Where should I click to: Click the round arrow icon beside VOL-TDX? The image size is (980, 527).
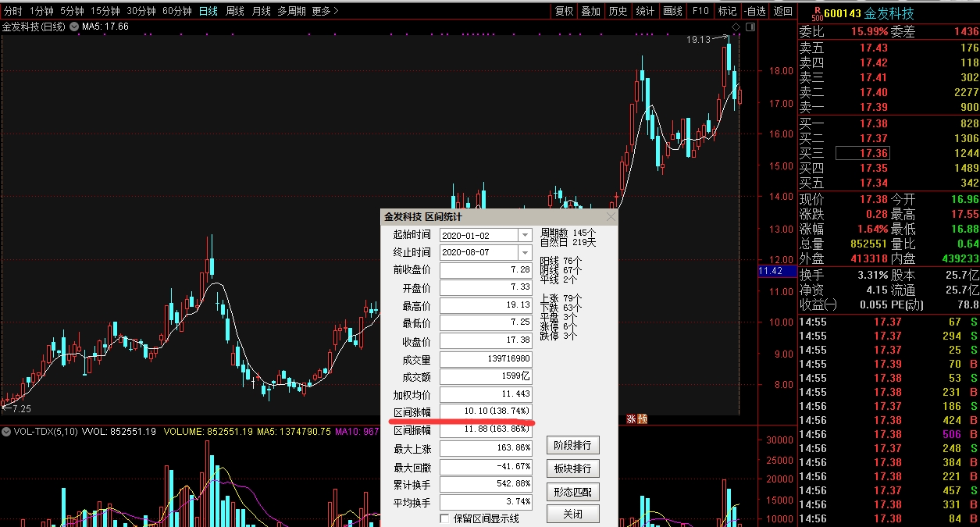click(6, 431)
